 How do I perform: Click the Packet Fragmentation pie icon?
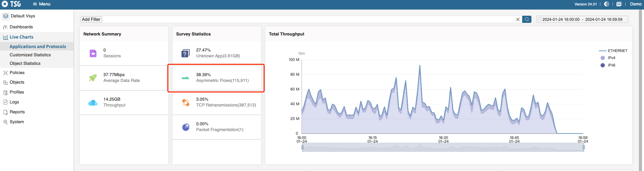click(x=186, y=127)
